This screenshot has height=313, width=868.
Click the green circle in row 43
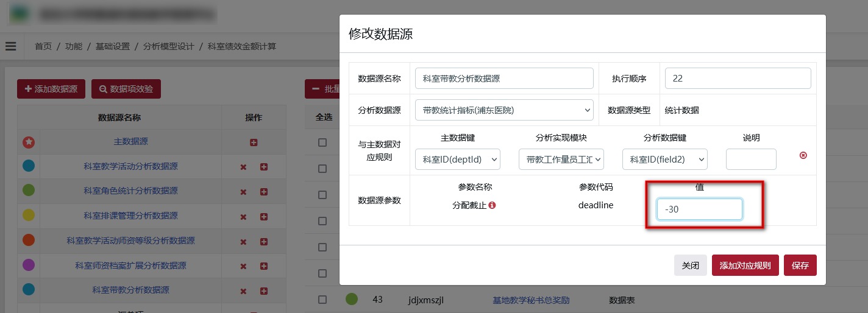352,299
